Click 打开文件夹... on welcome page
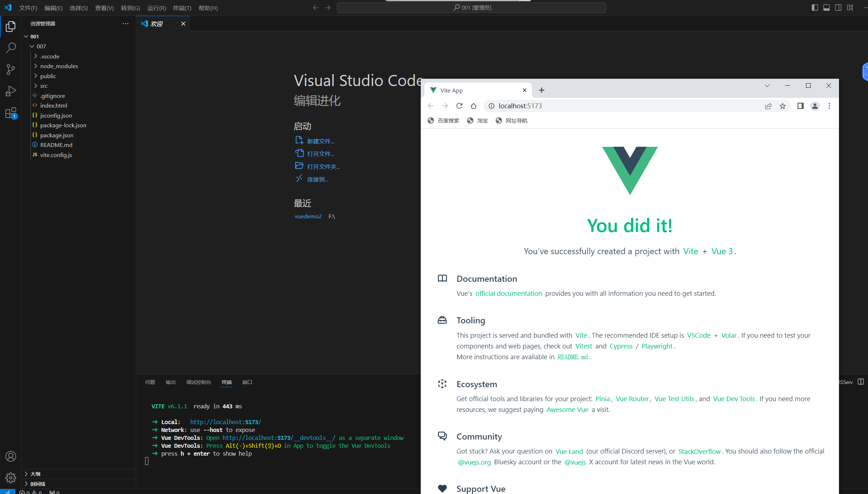868x494 pixels. [x=323, y=167]
